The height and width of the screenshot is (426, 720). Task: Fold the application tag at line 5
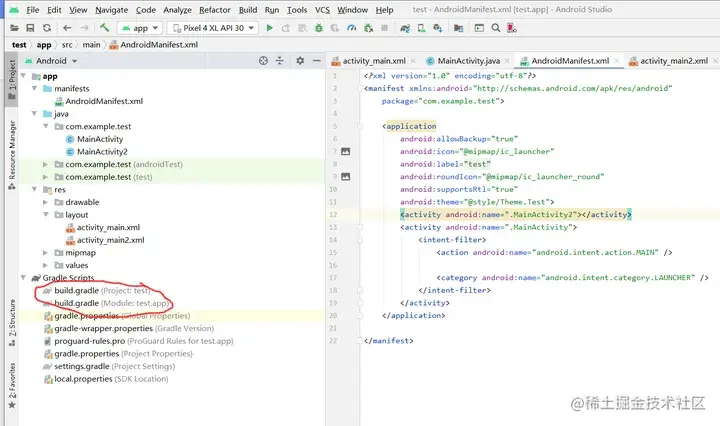point(360,126)
